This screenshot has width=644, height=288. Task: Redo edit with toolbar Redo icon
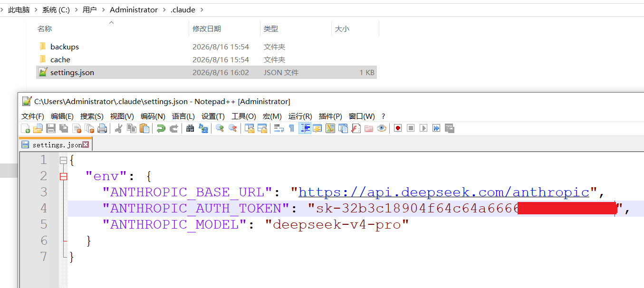(174, 128)
